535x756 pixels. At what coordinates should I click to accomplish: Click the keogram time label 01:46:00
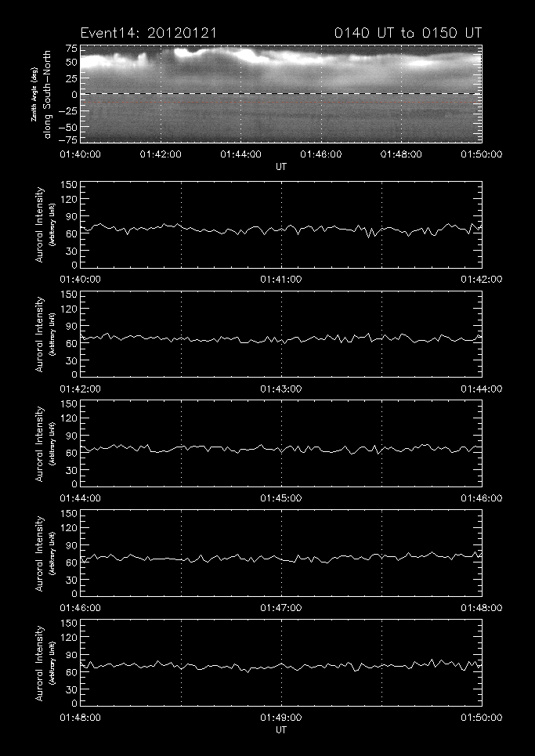321,154
